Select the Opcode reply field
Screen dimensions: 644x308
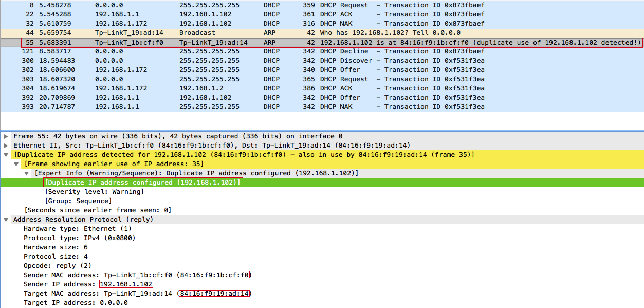[x=58, y=266]
